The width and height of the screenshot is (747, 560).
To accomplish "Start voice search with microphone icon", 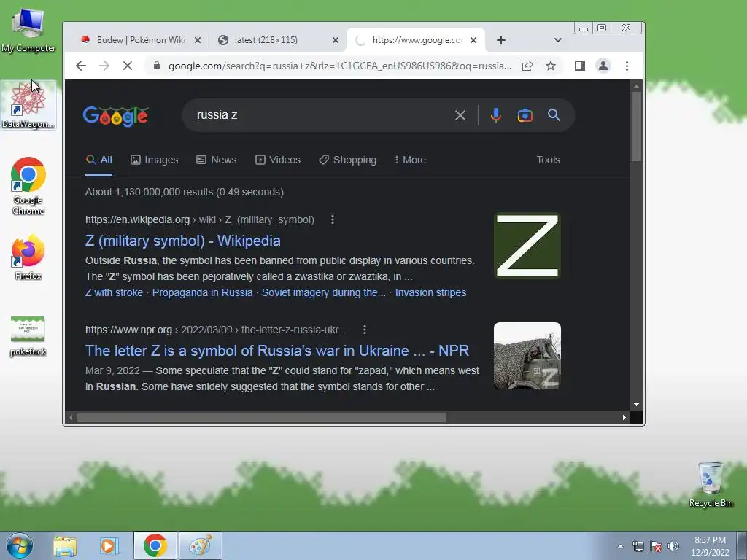I will (496, 115).
